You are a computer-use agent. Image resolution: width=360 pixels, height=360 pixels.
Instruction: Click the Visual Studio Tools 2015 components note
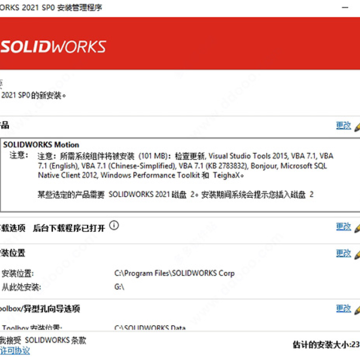tap(185, 166)
